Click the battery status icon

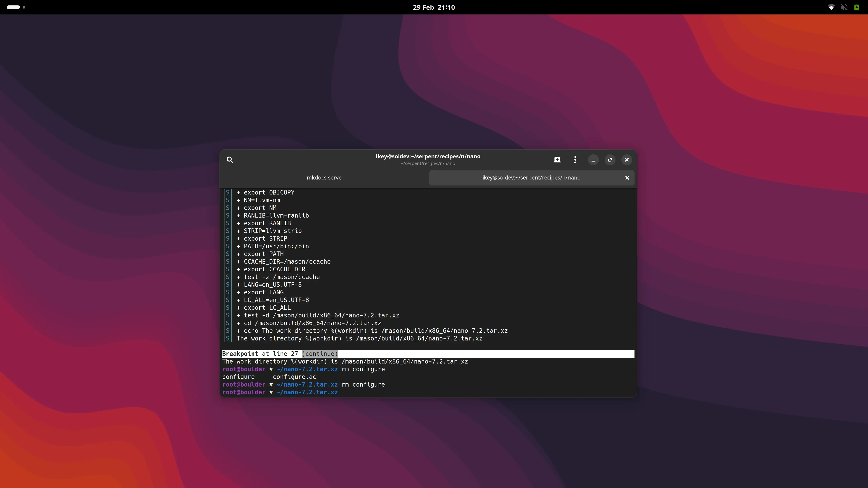click(x=856, y=7)
